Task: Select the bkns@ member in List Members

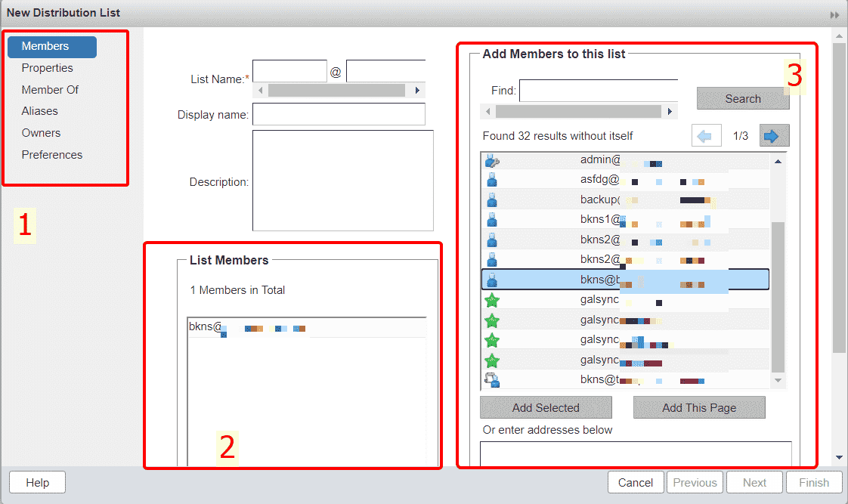Action: coord(206,327)
